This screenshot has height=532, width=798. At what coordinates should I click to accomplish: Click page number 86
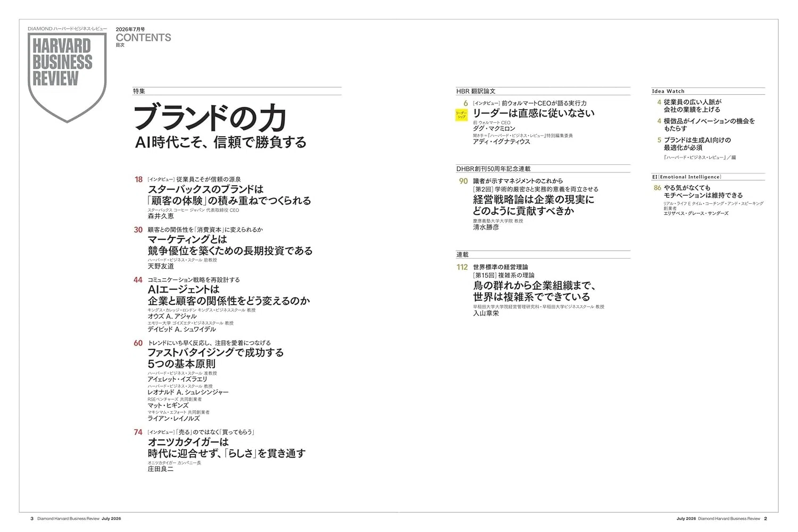pyautogui.click(x=658, y=188)
